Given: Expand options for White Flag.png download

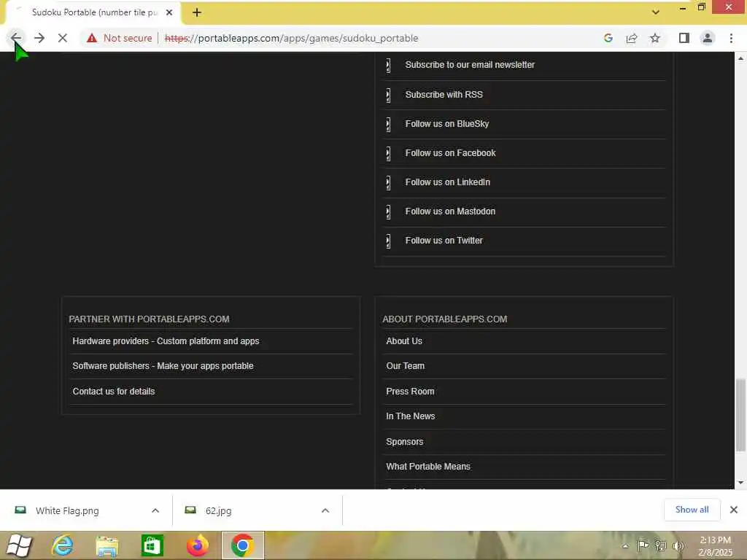Looking at the screenshot, I should click(155, 510).
